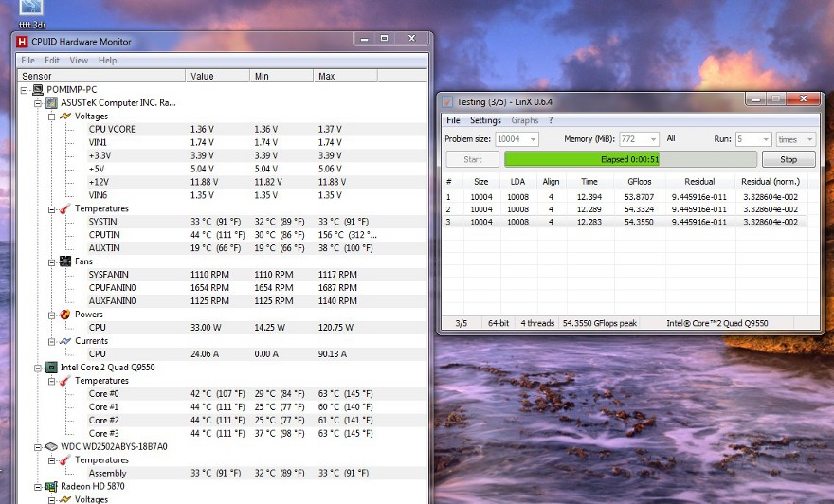Click the Currents waveform icon
Screen dimensions: 834x504
click(x=65, y=340)
